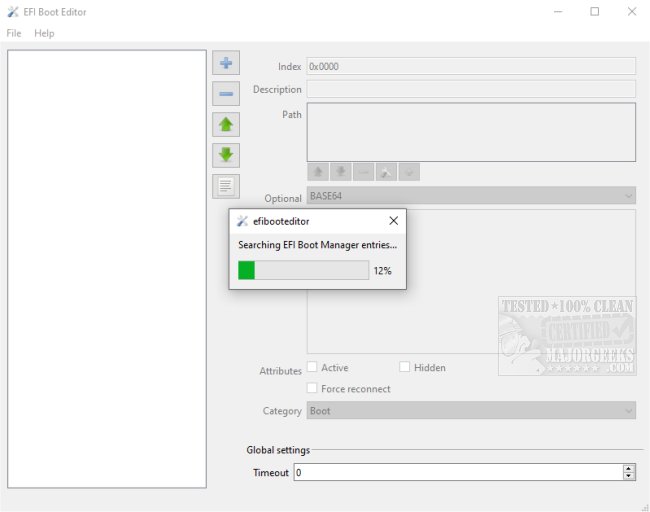Move entry up with green up arrow
Screen dimensions: 650x512
pos(226,125)
